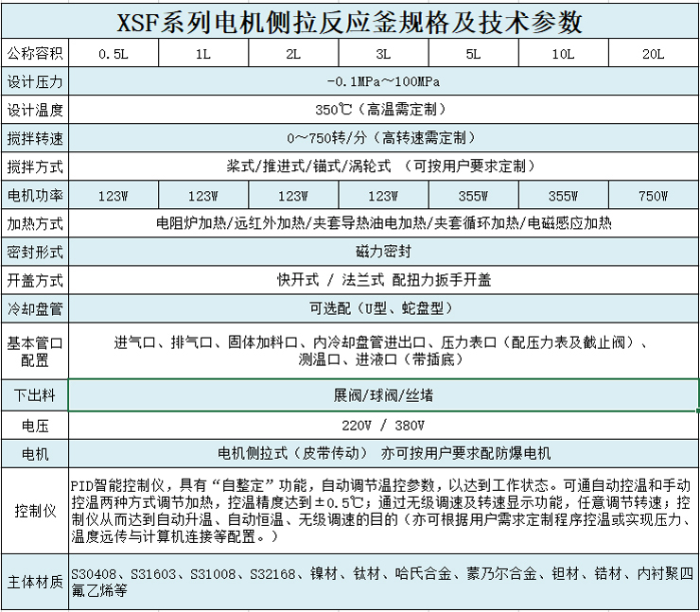Select the 设计温度 row label
This screenshot has width=700, height=612.
point(35,110)
